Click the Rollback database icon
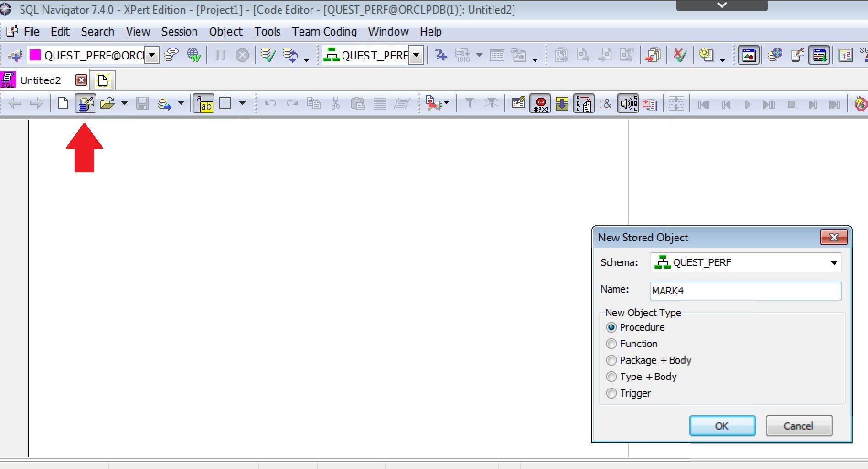The width and height of the screenshot is (868, 469). coord(290,55)
